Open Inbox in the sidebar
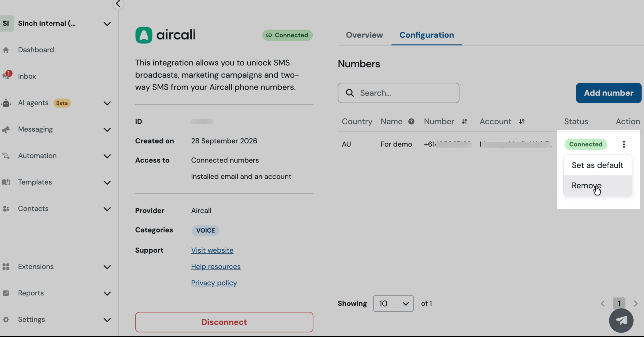 [27, 76]
